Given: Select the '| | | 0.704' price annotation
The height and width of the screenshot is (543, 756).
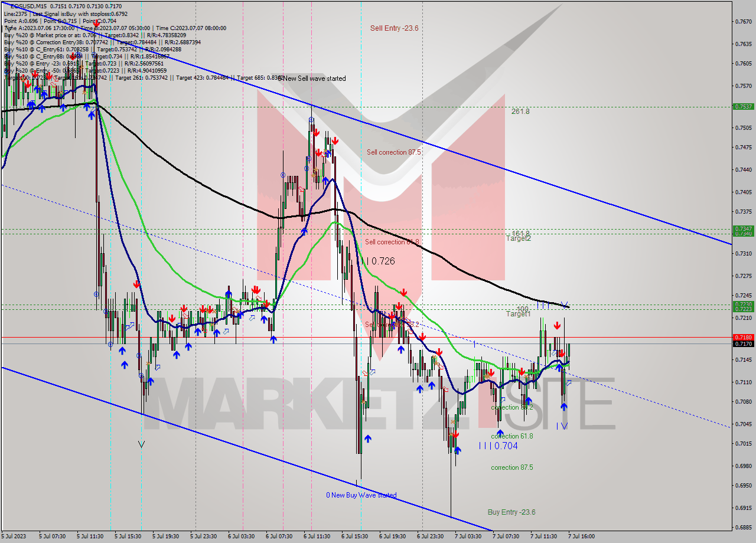Looking at the screenshot, I should (x=498, y=446).
